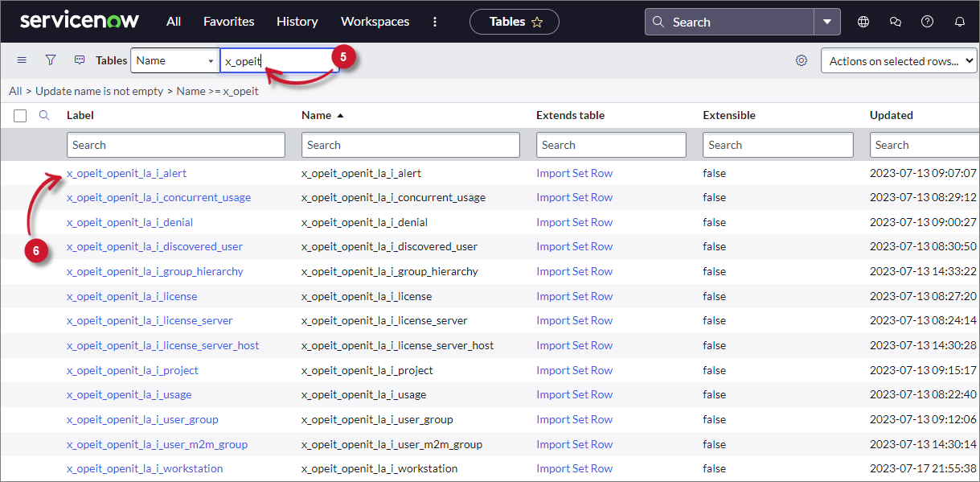Viewport: 980px width, 482px height.
Task: Open Actions on selected rows dropdown
Action: click(x=898, y=60)
